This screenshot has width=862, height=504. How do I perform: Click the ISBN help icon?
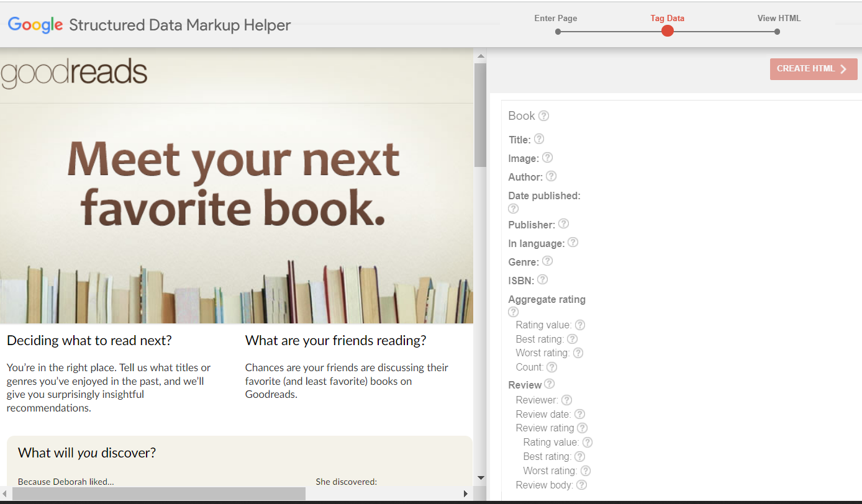(x=542, y=280)
